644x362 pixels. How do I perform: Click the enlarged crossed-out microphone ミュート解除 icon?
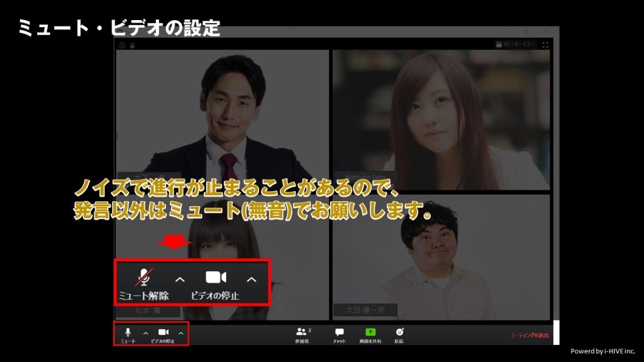coord(145,277)
